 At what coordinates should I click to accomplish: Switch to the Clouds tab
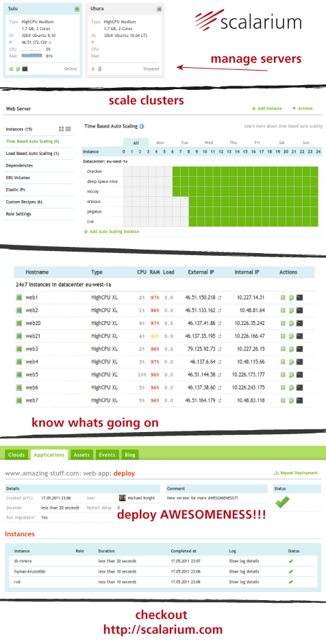[x=17, y=455]
